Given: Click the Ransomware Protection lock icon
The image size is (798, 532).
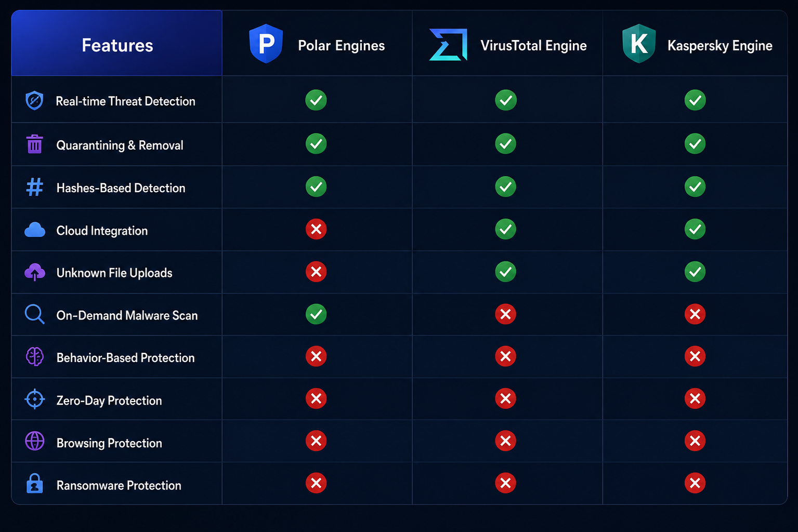Looking at the screenshot, I should click(x=35, y=483).
